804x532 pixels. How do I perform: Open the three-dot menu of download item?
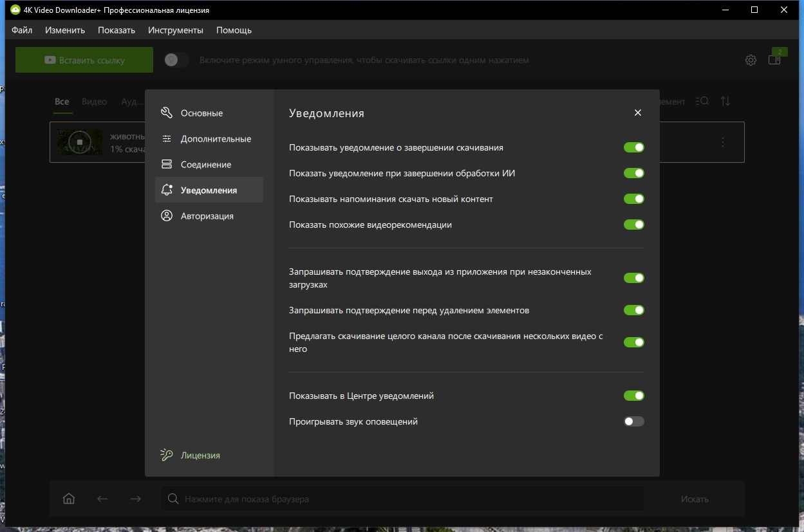pos(723,142)
